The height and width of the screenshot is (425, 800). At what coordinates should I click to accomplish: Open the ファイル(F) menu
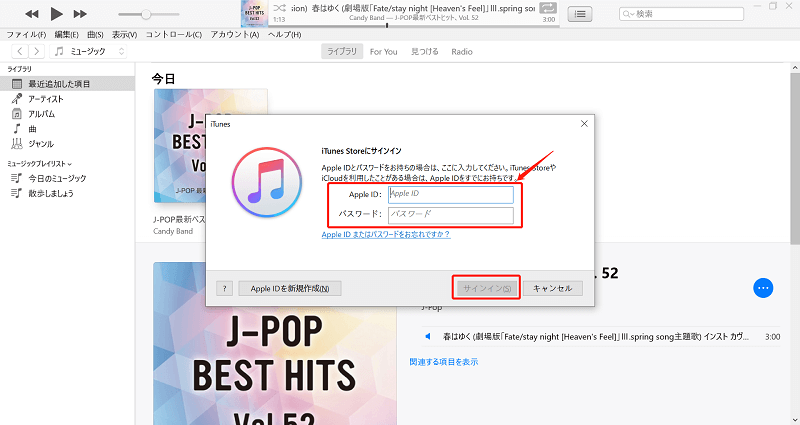(x=26, y=35)
